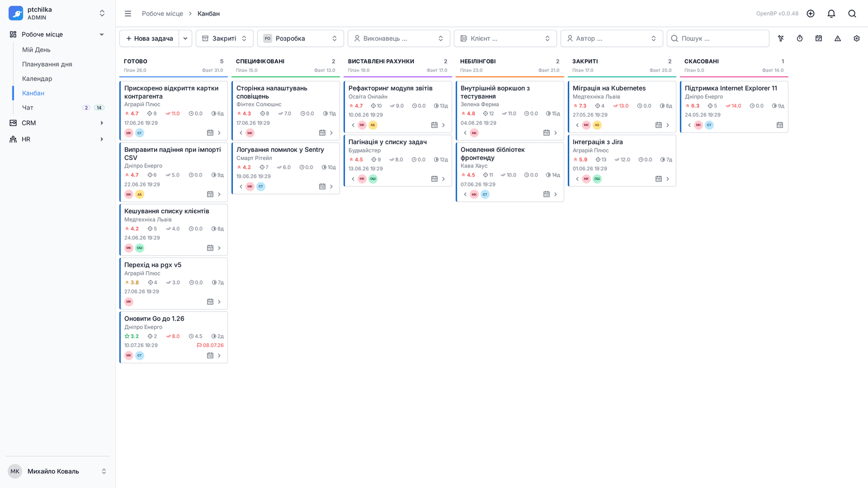Image resolution: width=868 pixels, height=488 pixels.
Task: Open the 'Автор' filter dropdown
Action: click(611, 38)
